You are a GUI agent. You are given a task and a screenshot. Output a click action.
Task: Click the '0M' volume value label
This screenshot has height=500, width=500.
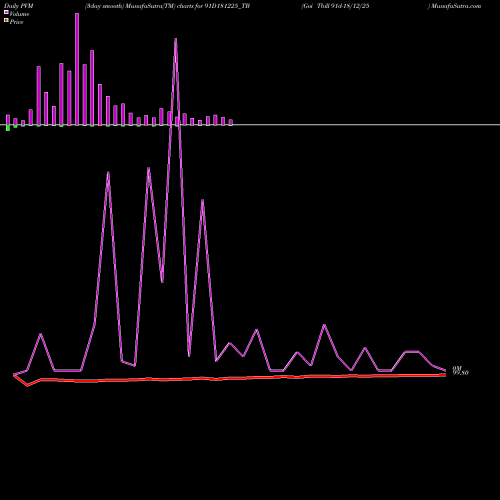tap(457, 368)
